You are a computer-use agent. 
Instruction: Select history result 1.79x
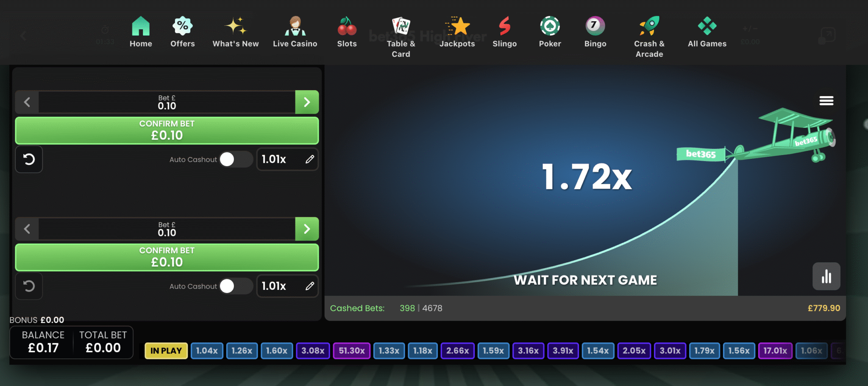tap(704, 351)
